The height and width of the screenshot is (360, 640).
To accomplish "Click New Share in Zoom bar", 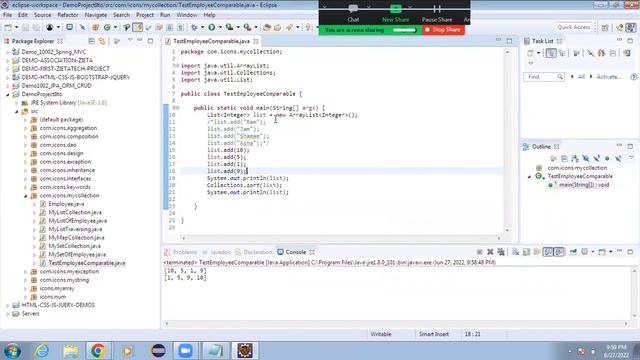I will tap(395, 13).
